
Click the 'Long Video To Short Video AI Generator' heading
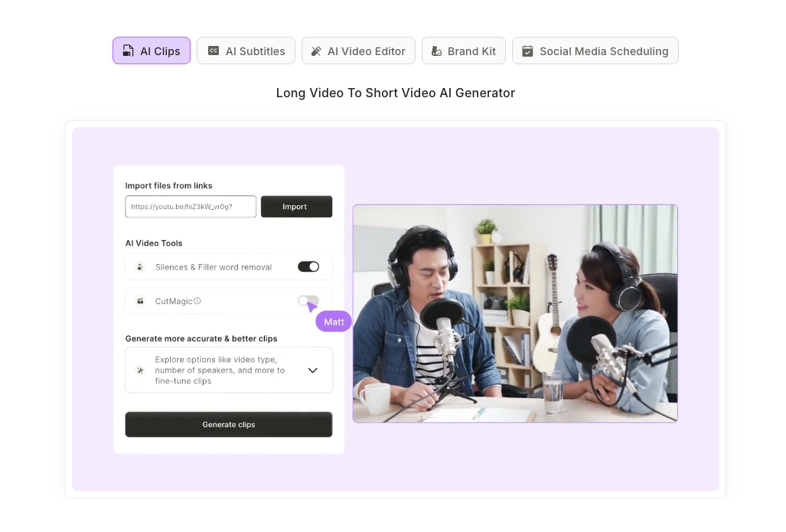pyautogui.click(x=396, y=93)
